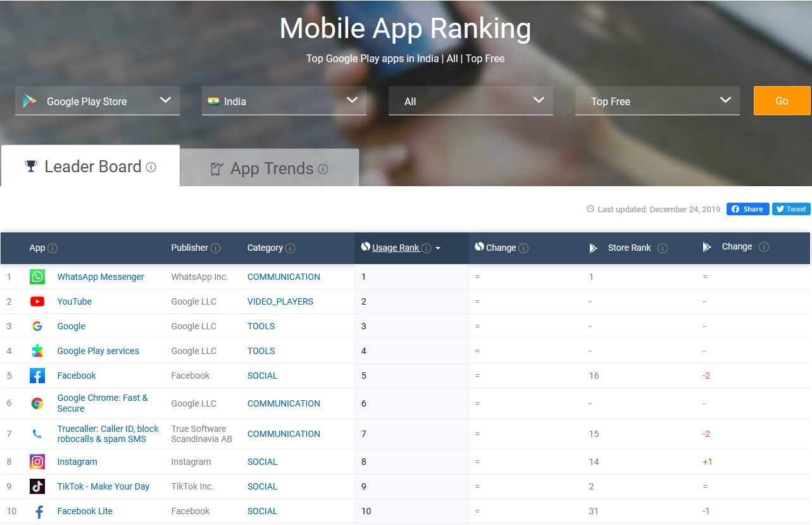Click COMMUNICATION category in Truecaller row
812x525 pixels.
click(284, 434)
